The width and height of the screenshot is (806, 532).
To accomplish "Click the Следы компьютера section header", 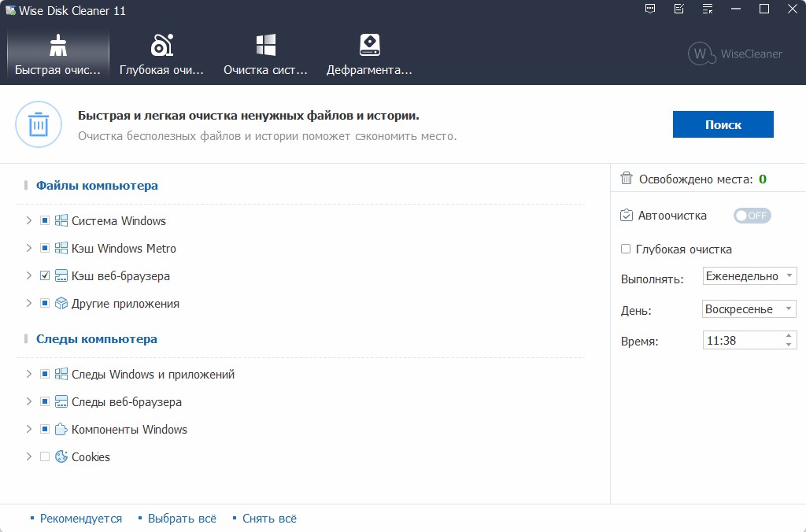I will point(97,339).
